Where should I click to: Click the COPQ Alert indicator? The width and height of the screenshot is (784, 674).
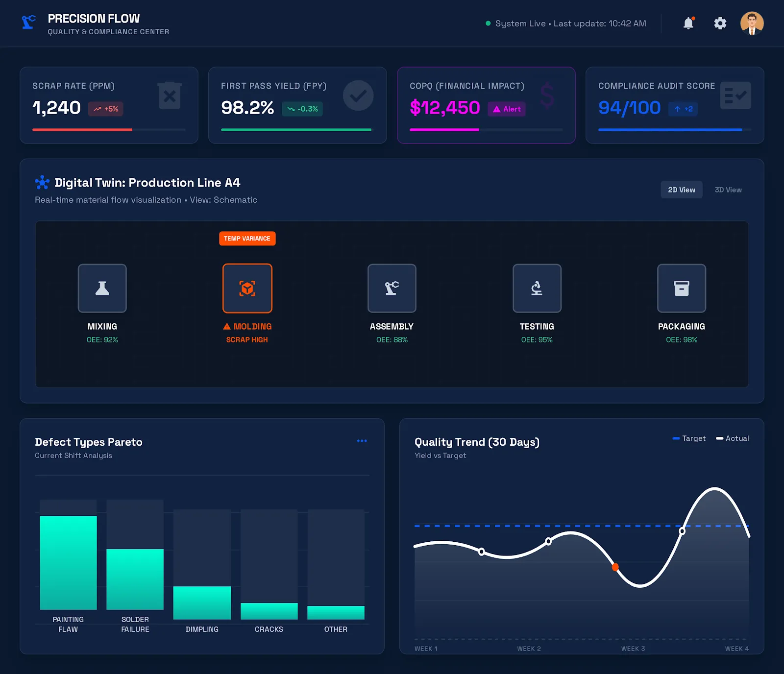507,109
